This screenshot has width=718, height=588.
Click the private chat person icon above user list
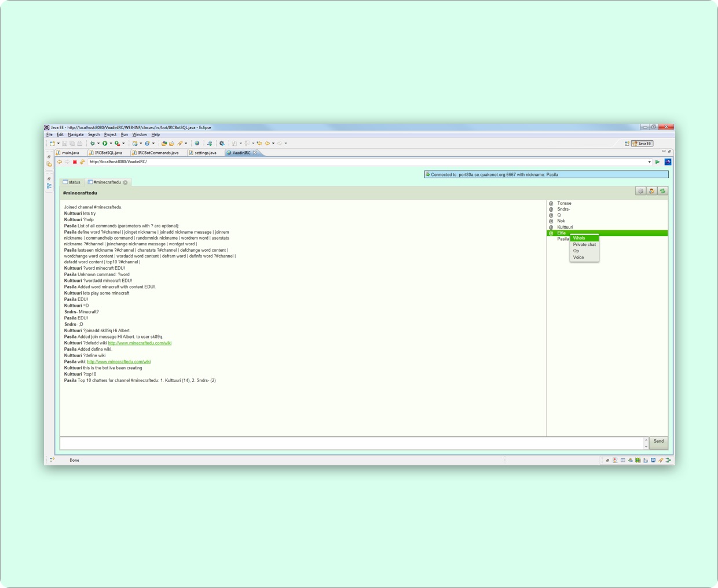click(x=651, y=190)
